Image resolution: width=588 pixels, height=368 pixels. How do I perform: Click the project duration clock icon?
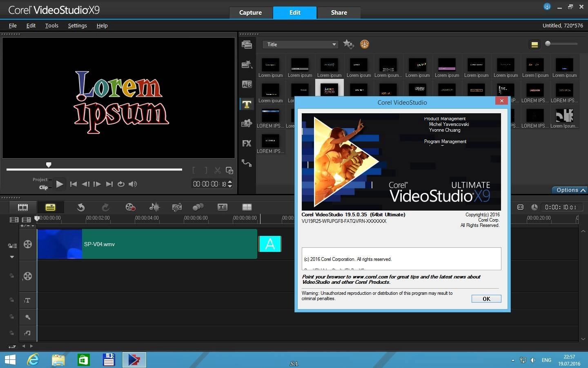tap(534, 207)
